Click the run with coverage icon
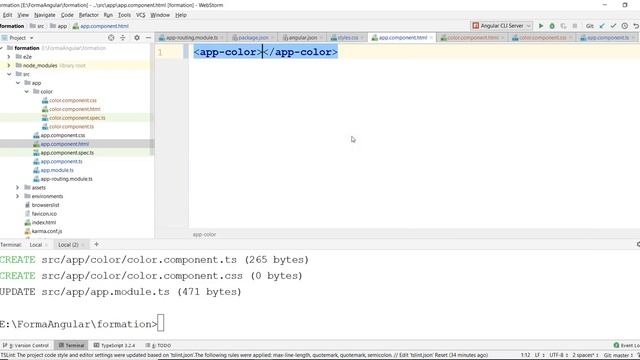The image size is (640, 360). pyautogui.click(x=563, y=26)
